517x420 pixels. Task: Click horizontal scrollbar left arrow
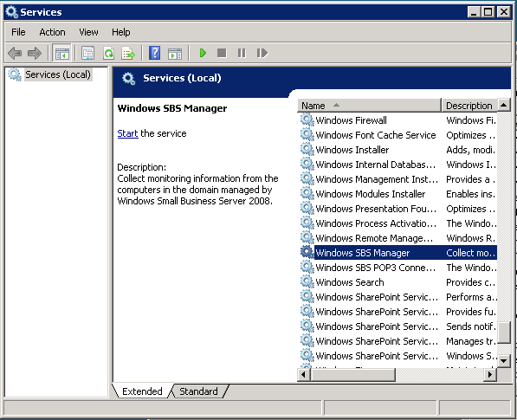pos(303,374)
